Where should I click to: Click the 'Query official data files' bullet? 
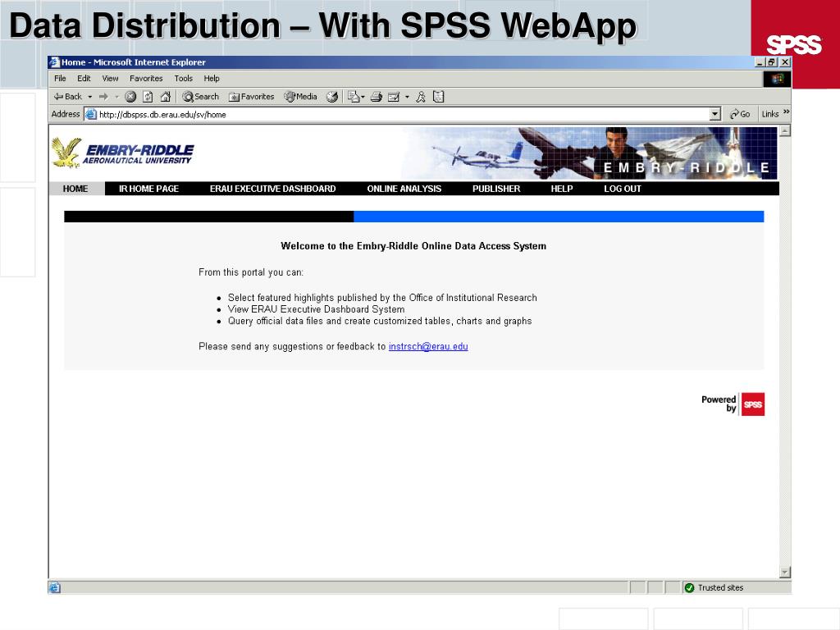tap(380, 321)
